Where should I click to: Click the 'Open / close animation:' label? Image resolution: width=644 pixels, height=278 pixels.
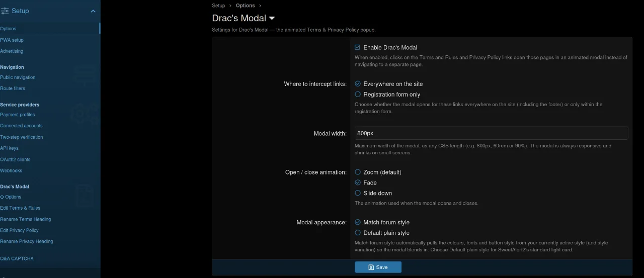tap(316, 172)
